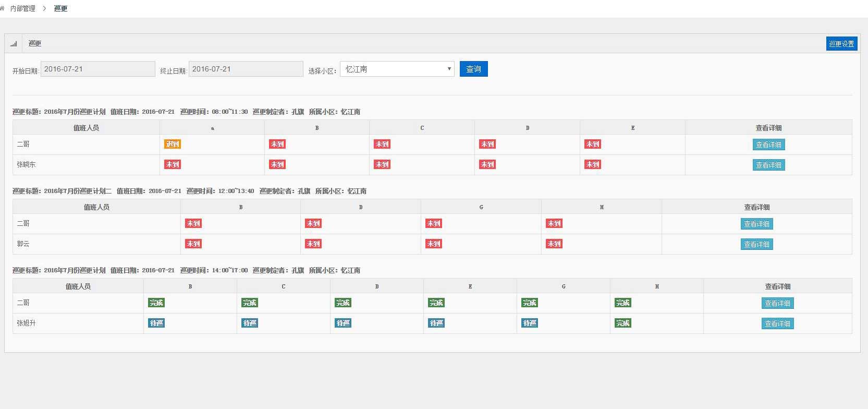Open the 选择小区 dropdown showing 忆江南
This screenshot has height=409, width=868.
click(x=397, y=69)
